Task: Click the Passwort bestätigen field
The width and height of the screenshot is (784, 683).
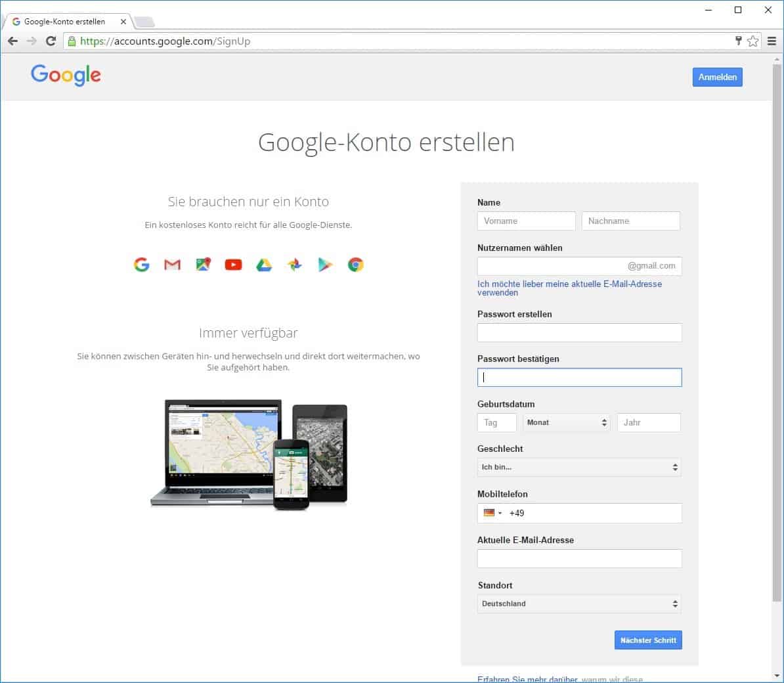Action: 580,378
